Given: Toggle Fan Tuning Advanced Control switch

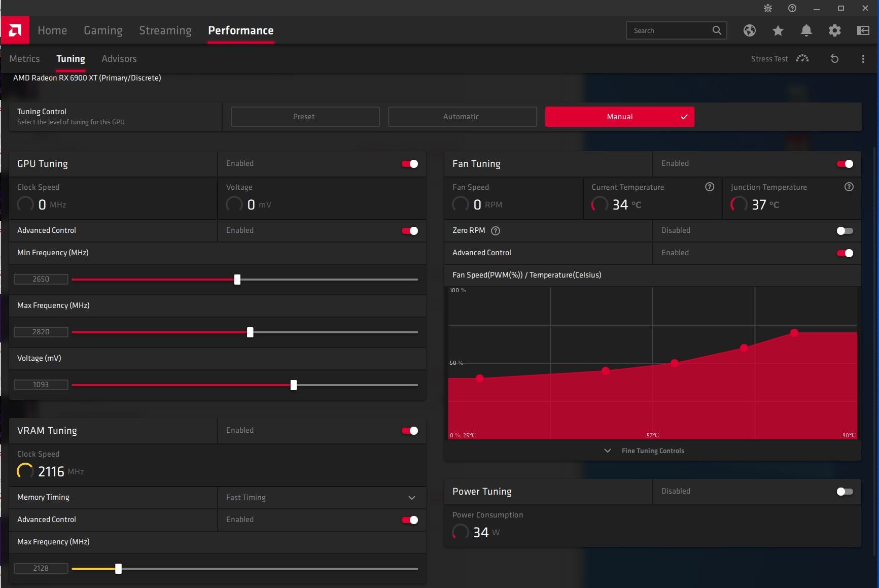Looking at the screenshot, I should click(845, 253).
